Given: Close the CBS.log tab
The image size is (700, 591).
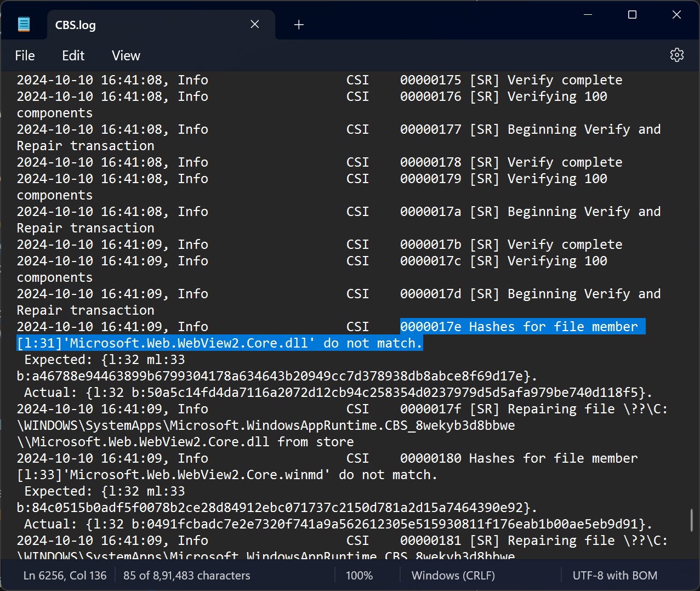Looking at the screenshot, I should pyautogui.click(x=254, y=24).
